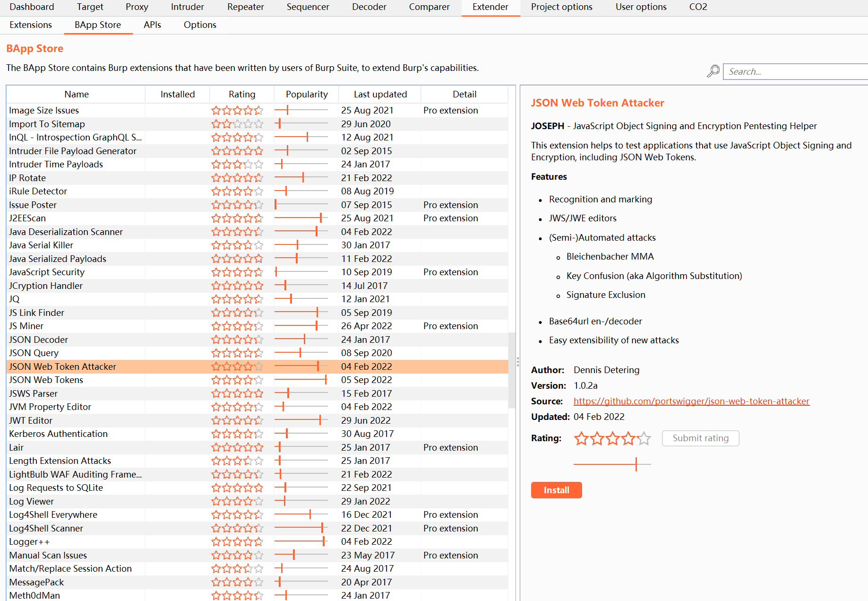
Task: Click the search magnifier icon
Action: coord(713,71)
